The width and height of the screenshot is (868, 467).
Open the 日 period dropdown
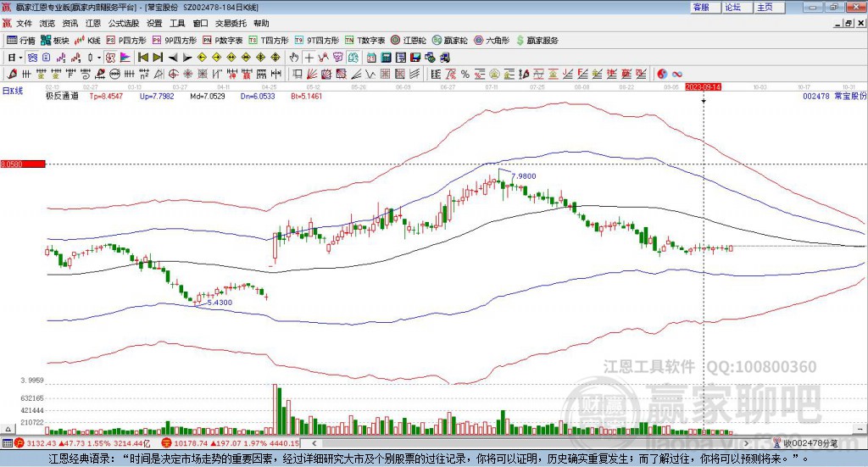point(15,58)
